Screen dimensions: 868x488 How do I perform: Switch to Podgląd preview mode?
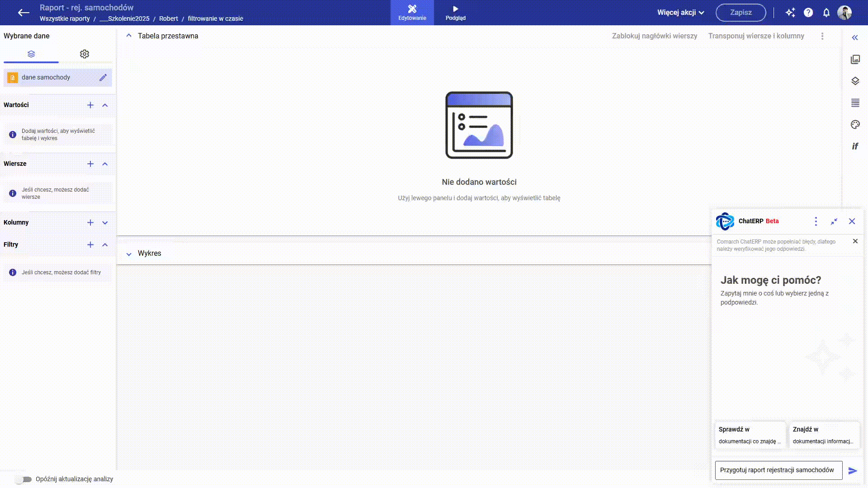click(455, 13)
